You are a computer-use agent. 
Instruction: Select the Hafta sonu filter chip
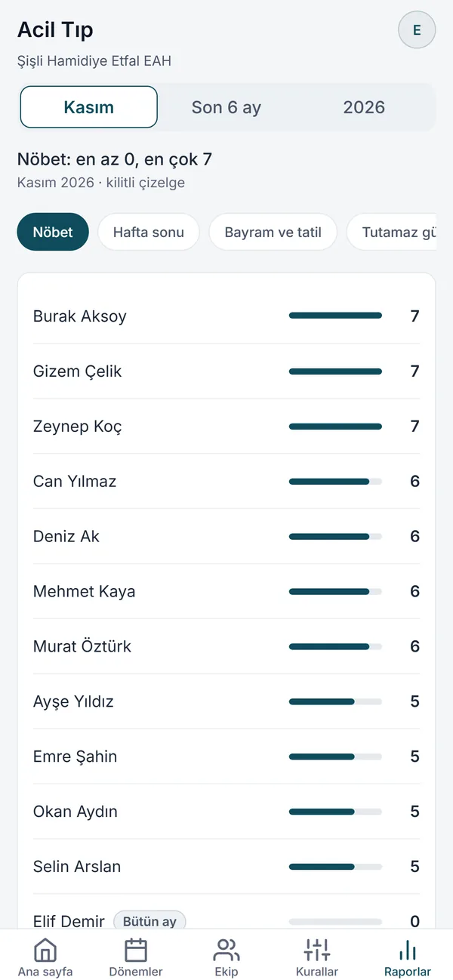click(149, 232)
